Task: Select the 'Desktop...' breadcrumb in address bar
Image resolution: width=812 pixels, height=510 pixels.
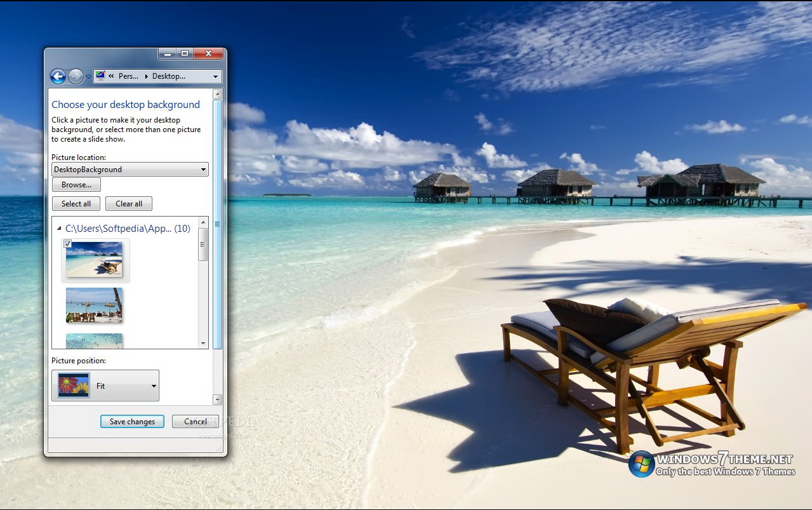Action: (x=168, y=76)
